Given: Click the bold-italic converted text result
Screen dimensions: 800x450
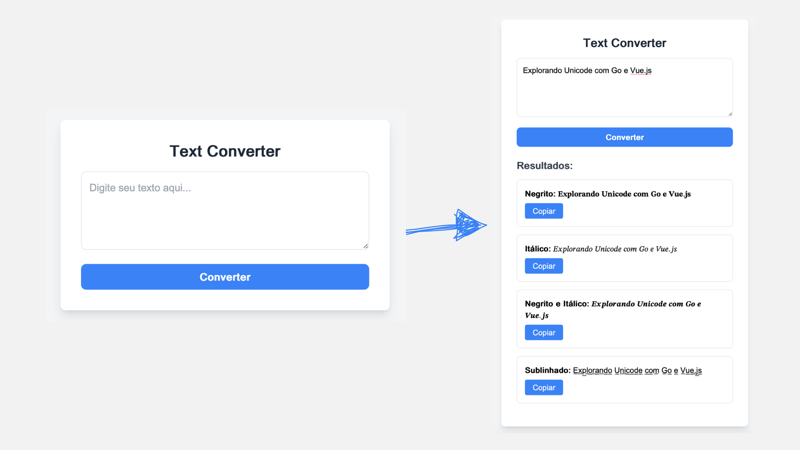Looking at the screenshot, I should (645, 304).
